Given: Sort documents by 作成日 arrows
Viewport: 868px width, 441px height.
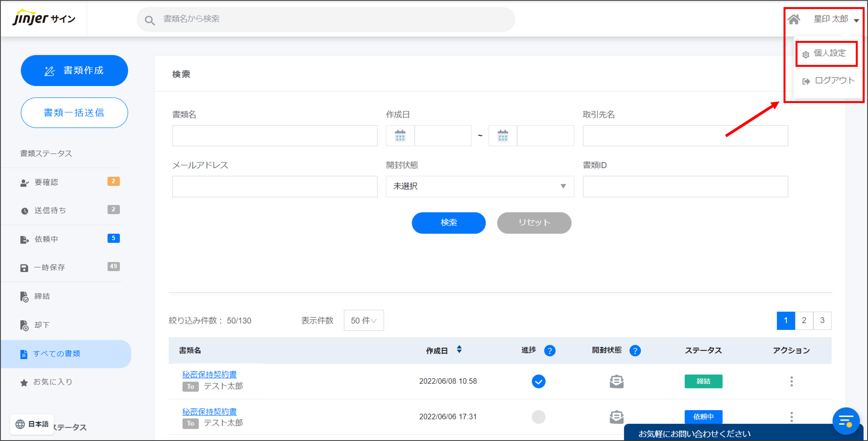Looking at the screenshot, I should click(459, 349).
